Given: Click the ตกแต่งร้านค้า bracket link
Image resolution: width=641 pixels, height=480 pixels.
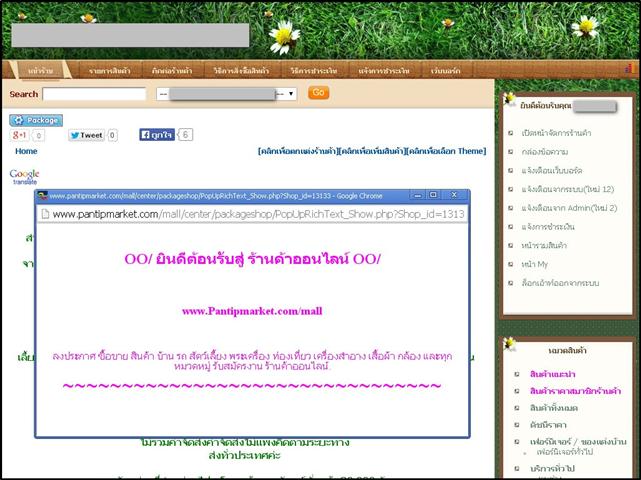Looking at the screenshot, I should 298,151.
